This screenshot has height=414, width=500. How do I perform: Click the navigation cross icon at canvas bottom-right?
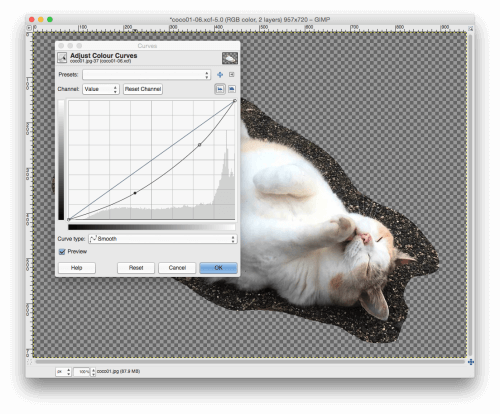471,362
